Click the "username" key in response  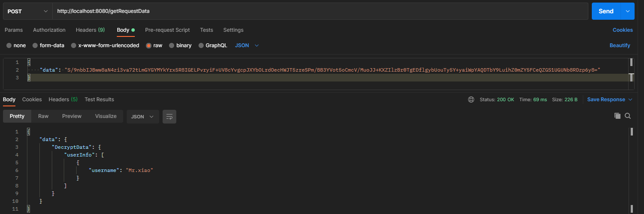click(x=103, y=170)
